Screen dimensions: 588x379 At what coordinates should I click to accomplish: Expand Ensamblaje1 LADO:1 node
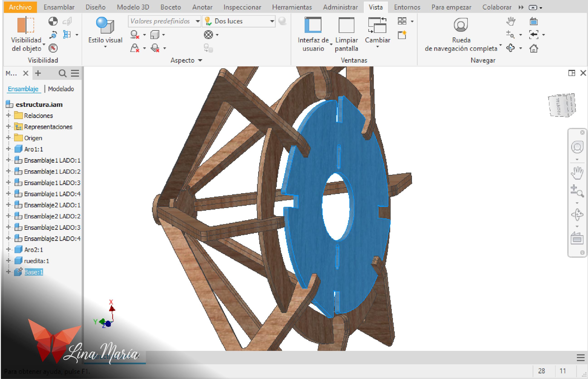click(8, 160)
